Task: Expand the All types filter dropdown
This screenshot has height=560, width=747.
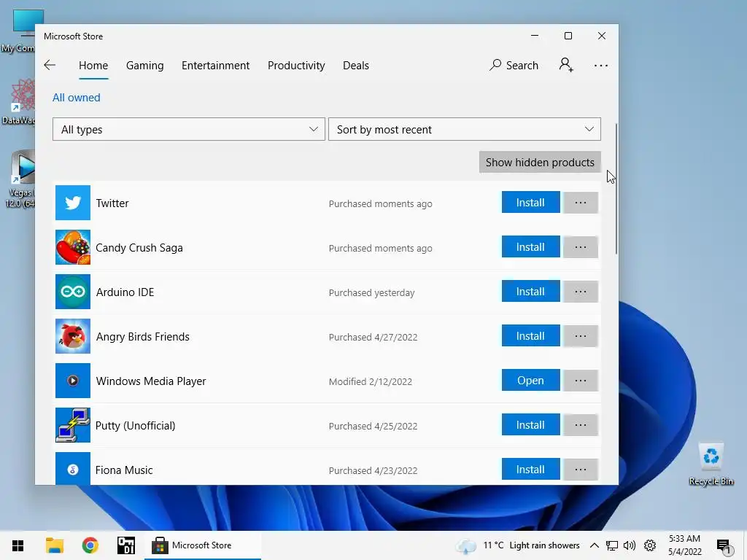Action: [x=189, y=129]
